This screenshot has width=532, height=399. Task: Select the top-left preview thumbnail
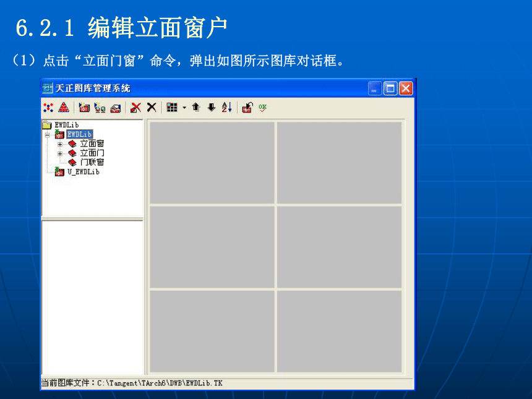(x=212, y=163)
